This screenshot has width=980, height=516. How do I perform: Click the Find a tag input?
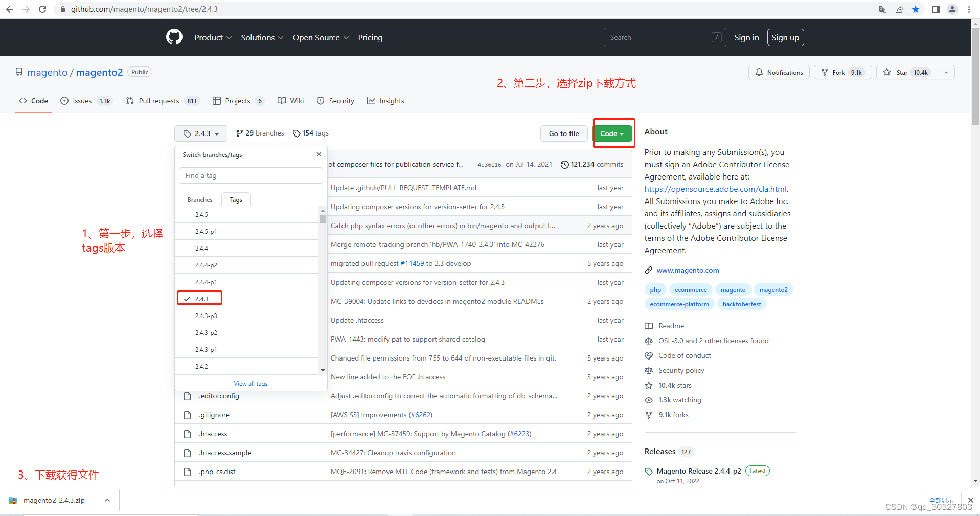251,175
